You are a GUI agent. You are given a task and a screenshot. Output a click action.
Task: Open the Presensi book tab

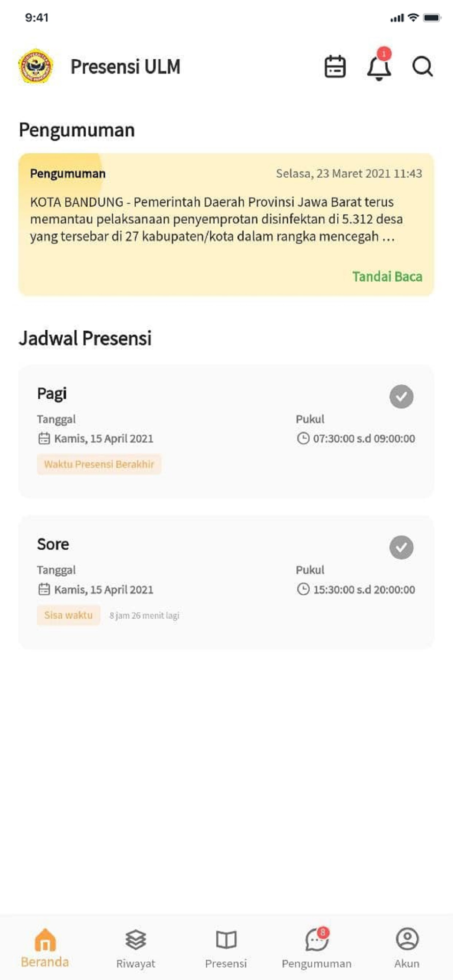[226, 947]
